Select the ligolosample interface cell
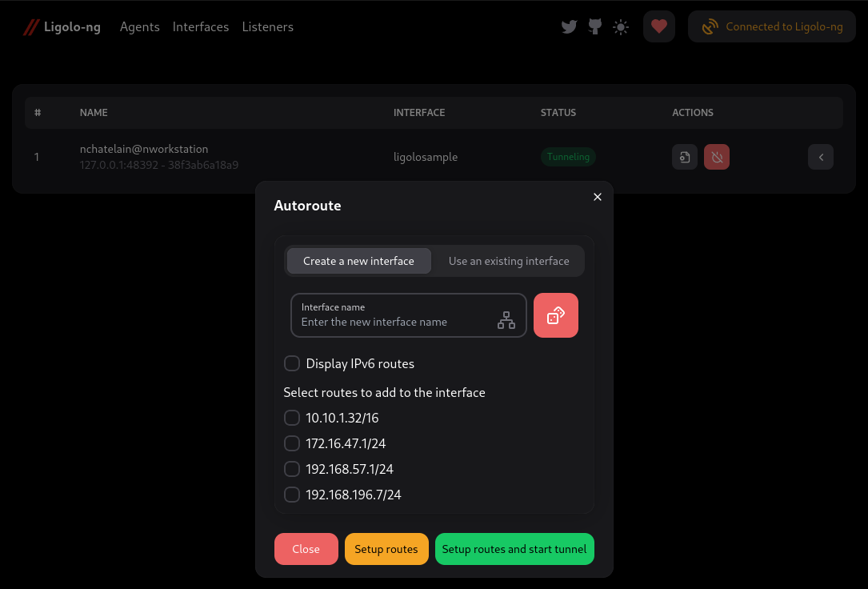The height and width of the screenshot is (589, 868). 426,157
